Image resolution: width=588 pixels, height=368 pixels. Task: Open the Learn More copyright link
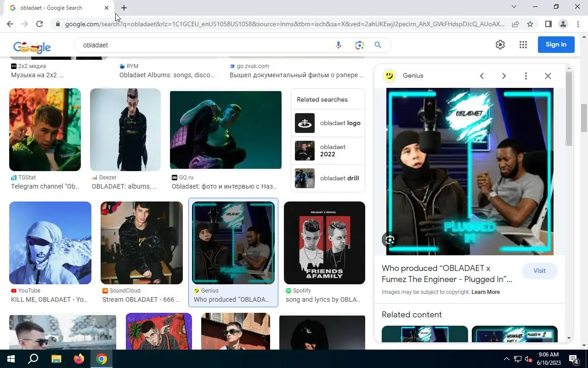486,292
